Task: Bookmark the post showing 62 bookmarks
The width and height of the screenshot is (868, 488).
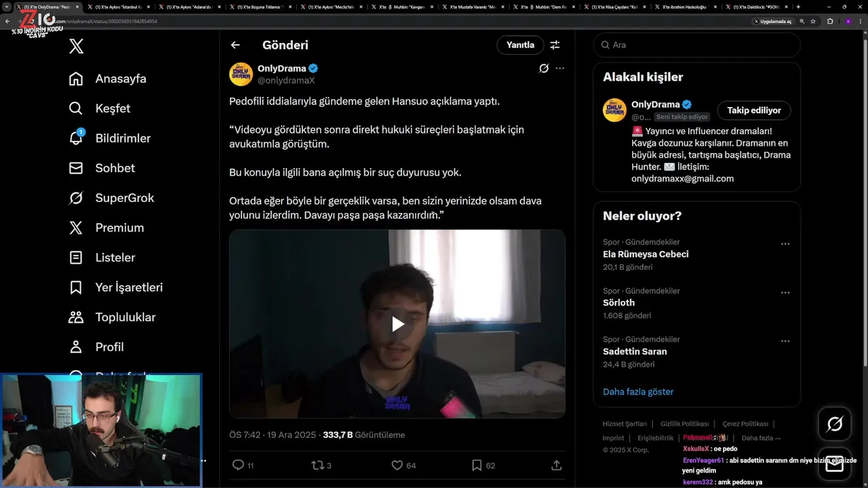Action: click(477, 465)
